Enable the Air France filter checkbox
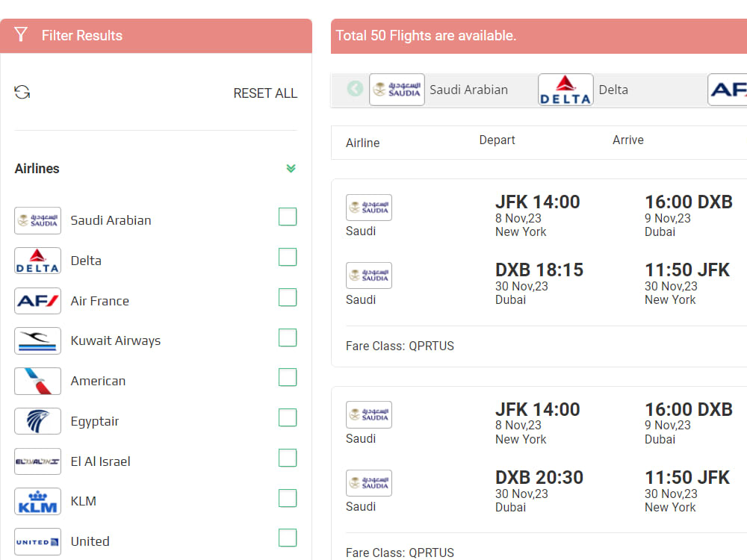Image resolution: width=747 pixels, height=560 pixels. (x=288, y=297)
